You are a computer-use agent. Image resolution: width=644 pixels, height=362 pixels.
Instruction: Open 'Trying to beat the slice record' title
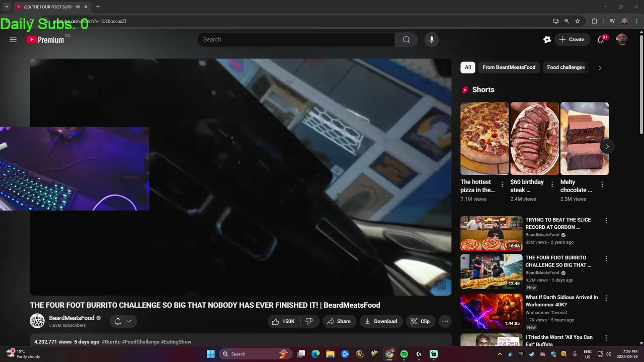(558, 223)
